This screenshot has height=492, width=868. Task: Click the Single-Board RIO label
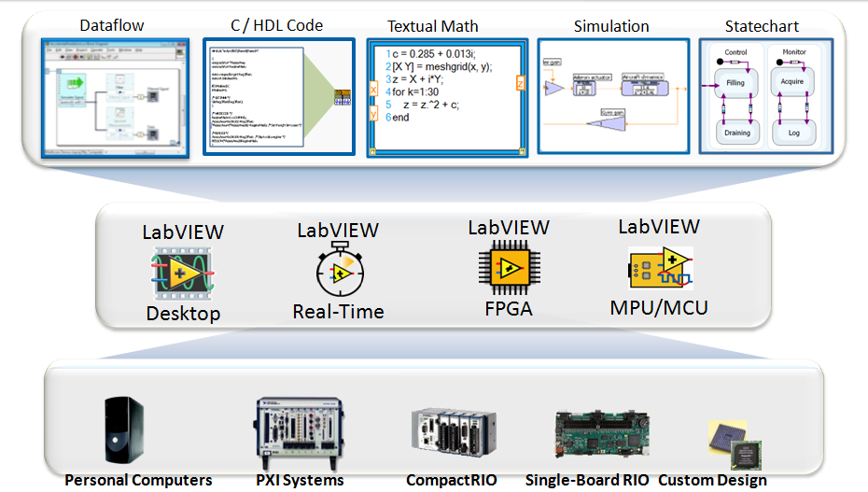[587, 481]
